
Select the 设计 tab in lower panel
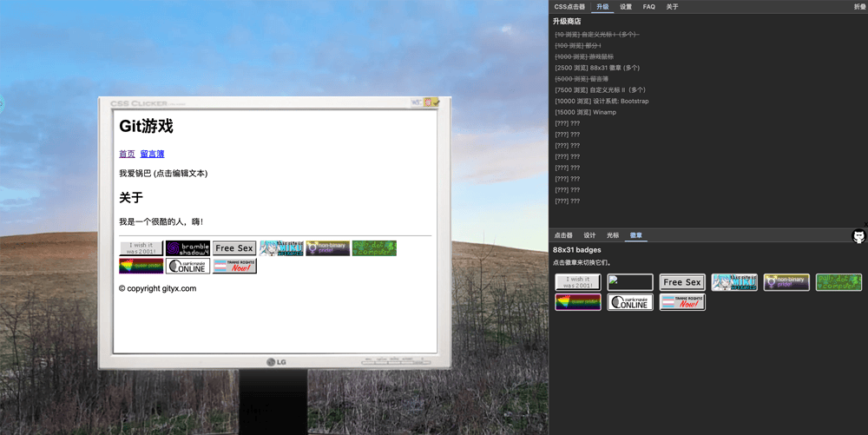click(589, 235)
